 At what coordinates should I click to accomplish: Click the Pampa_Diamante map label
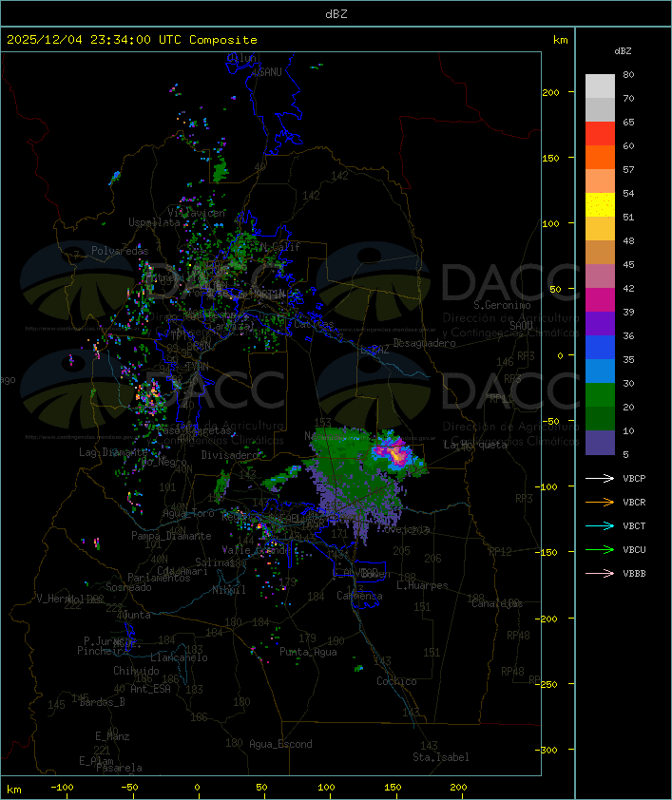pos(171,536)
